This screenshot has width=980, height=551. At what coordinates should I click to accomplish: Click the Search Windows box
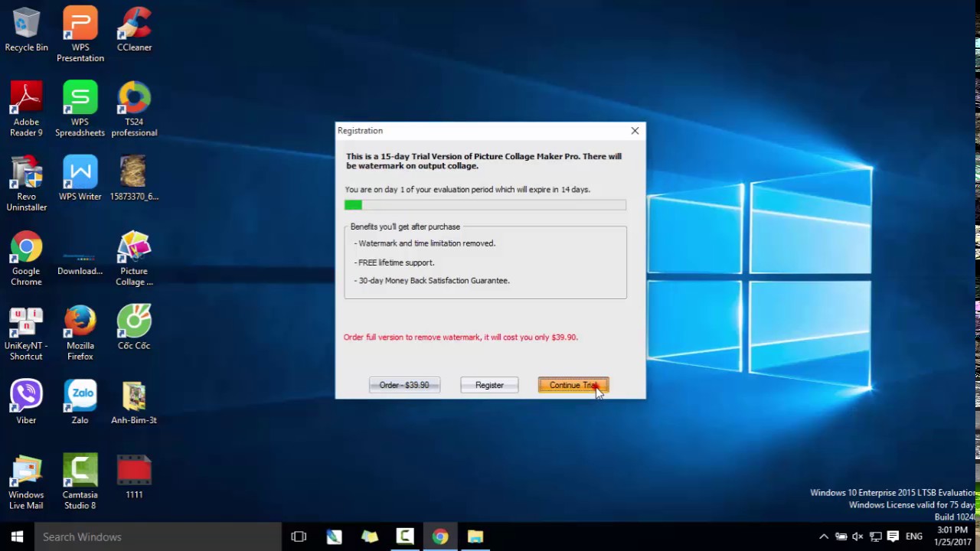coord(158,536)
